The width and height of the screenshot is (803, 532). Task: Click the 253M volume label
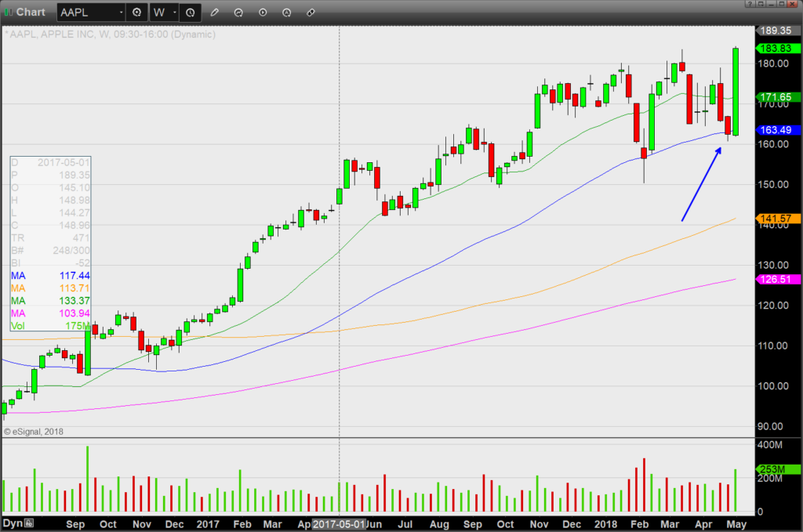(x=778, y=469)
